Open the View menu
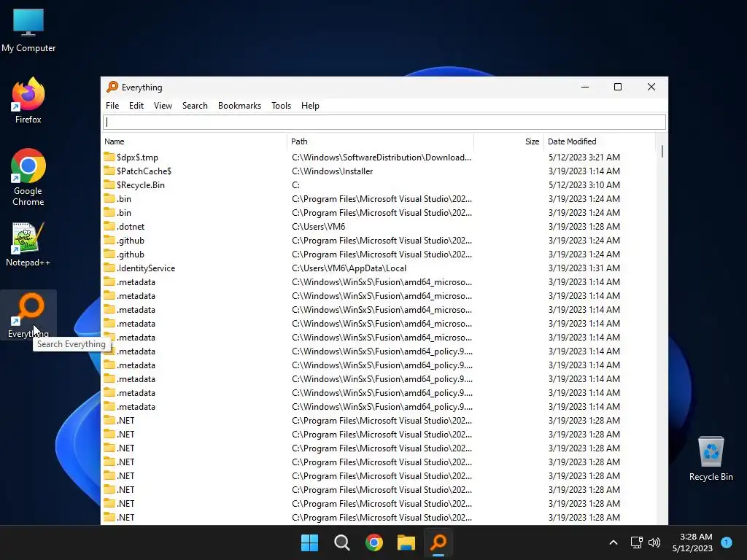 point(163,106)
